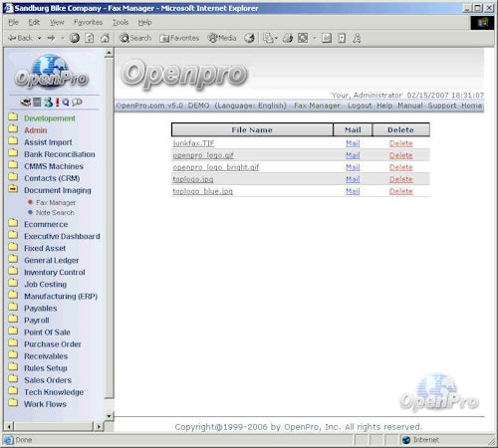
Task: Click the Refresh page icon
Action: [90, 38]
